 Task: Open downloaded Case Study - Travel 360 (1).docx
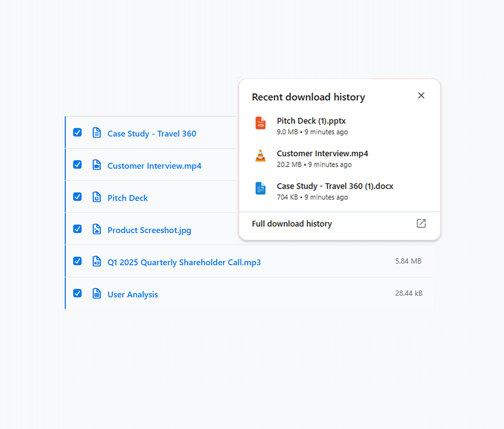click(335, 186)
